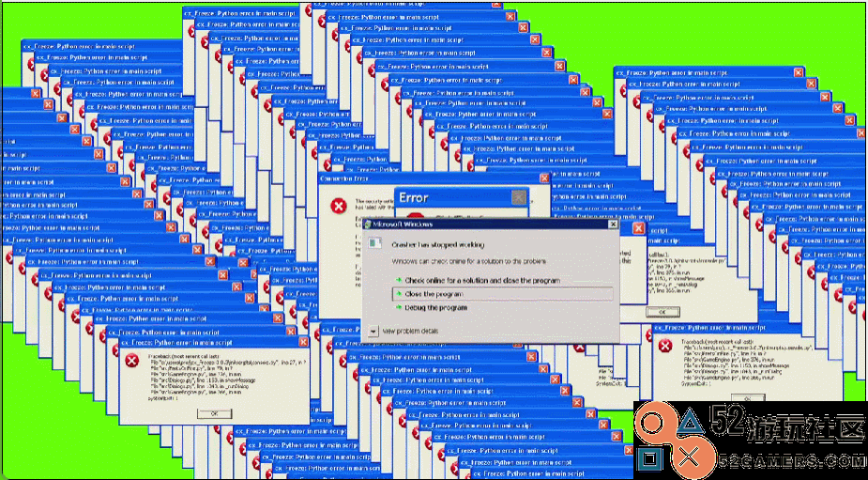868x480 pixels.
Task: Close the Connection Error dialog
Action: point(544,178)
